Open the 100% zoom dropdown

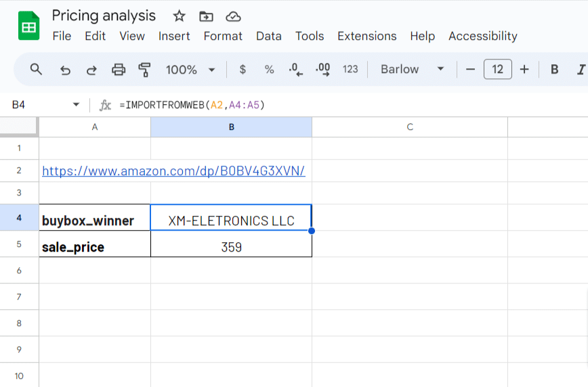pos(190,69)
